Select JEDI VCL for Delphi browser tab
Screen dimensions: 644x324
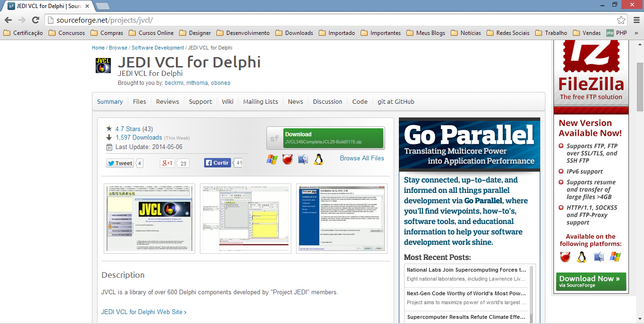(x=49, y=6)
